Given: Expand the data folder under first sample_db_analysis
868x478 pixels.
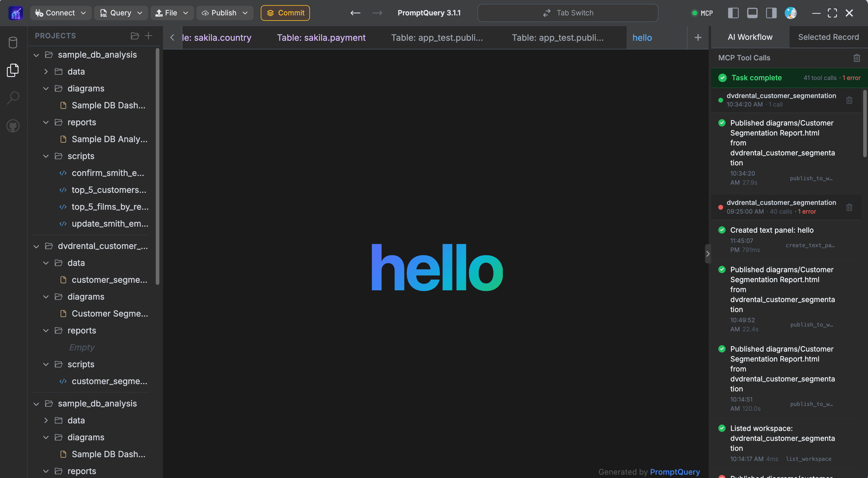Looking at the screenshot, I should [x=46, y=72].
